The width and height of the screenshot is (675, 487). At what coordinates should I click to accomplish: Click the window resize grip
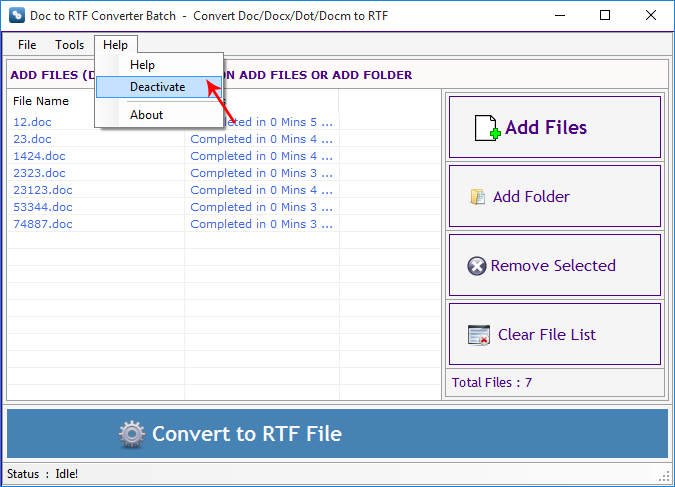pos(665,477)
